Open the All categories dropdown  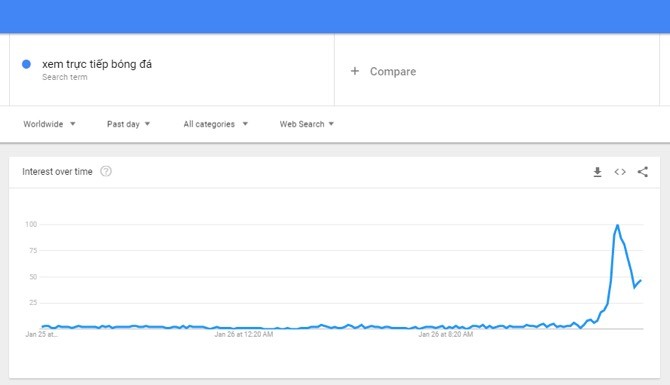click(215, 124)
